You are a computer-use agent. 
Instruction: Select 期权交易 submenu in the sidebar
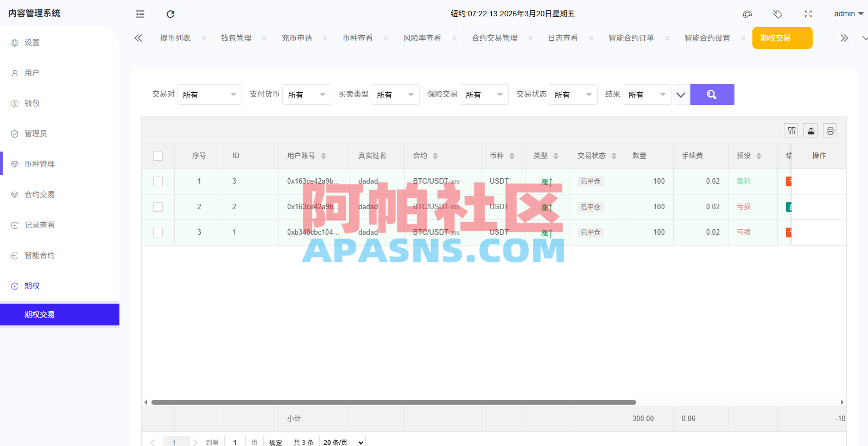tap(60, 315)
